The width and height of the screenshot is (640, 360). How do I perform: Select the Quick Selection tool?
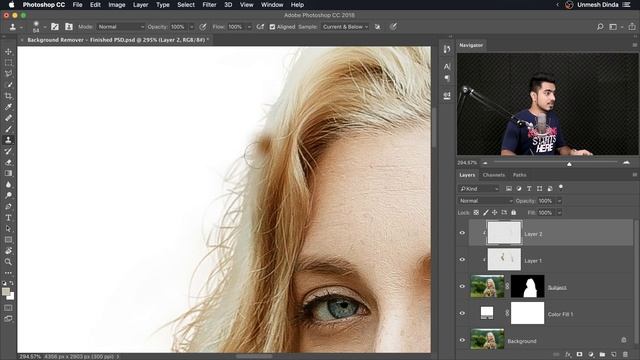point(8,85)
